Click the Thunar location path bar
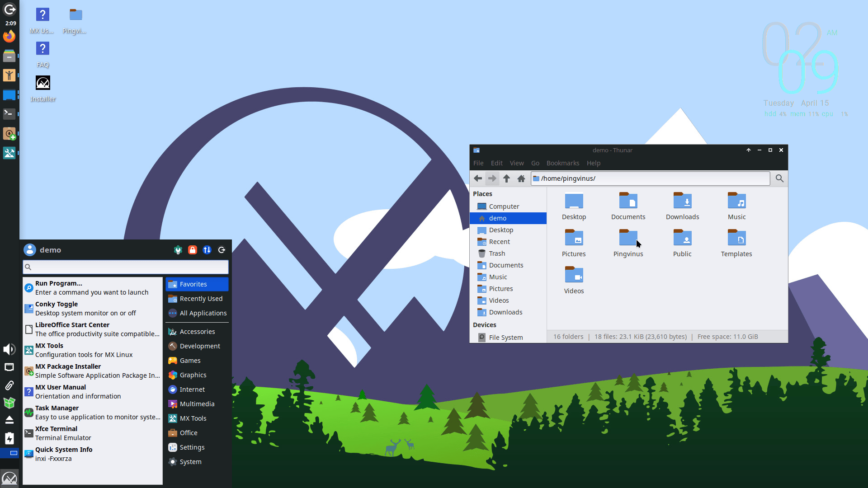Image resolution: width=868 pixels, height=488 pixels. tap(650, 178)
